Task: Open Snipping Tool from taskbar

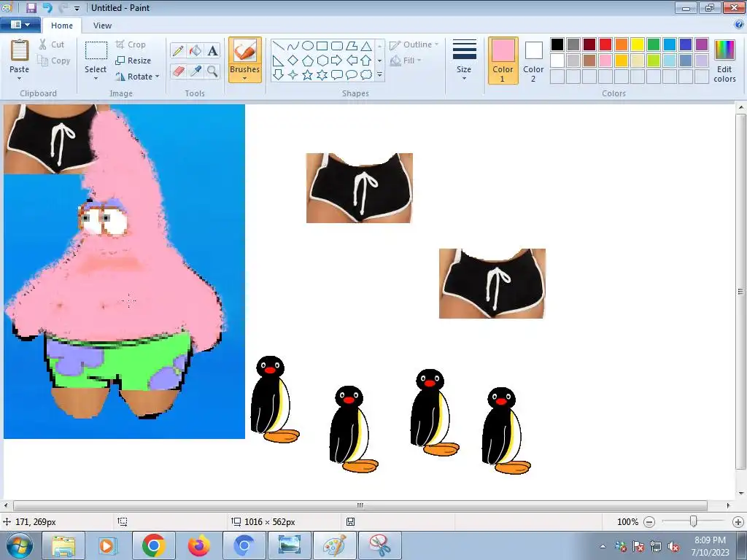Action: [x=379, y=545]
